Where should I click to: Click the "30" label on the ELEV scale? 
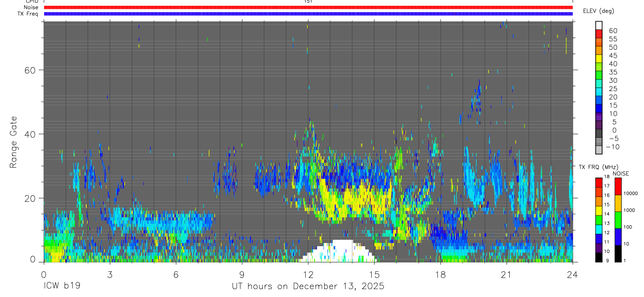(612, 80)
